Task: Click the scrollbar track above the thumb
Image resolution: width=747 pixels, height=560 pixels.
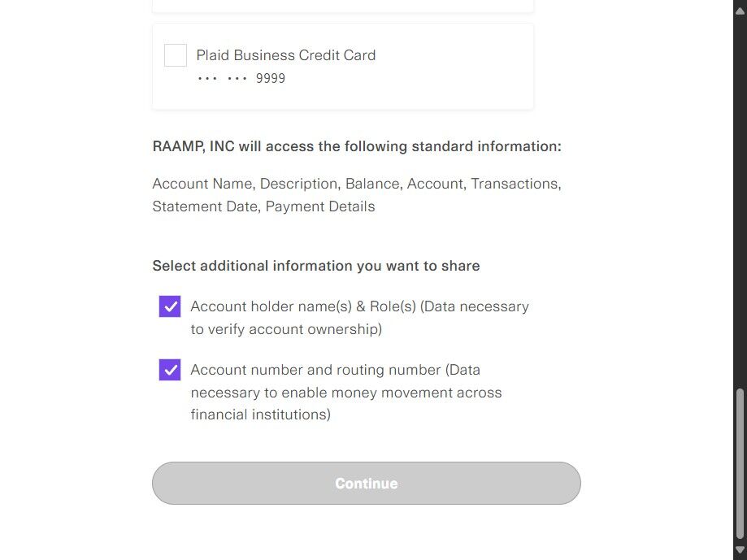Action: pyautogui.click(x=739, y=203)
